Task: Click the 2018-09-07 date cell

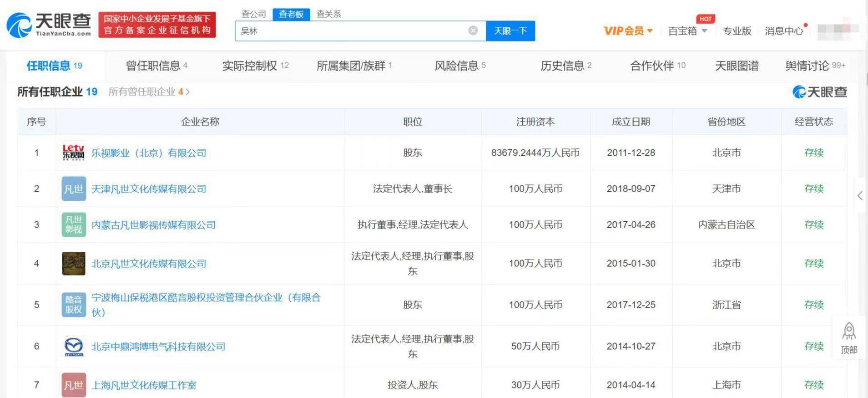Action: click(631, 189)
